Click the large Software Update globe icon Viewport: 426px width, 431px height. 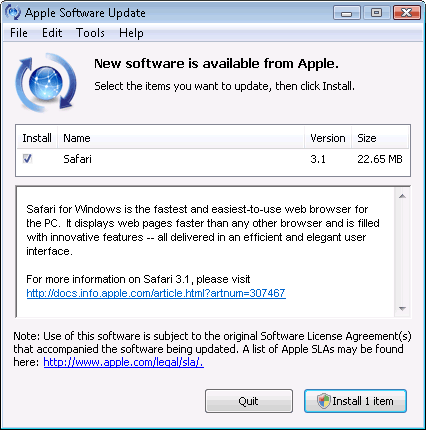coord(46,82)
